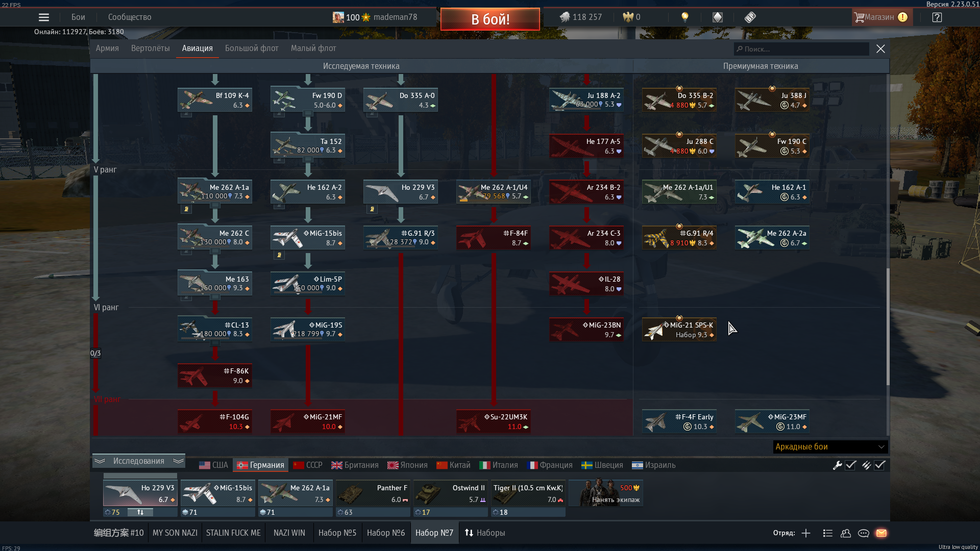The image size is (980, 551).
Task: Toggle the auto-ammo refill checkbox
Action: [x=879, y=465]
